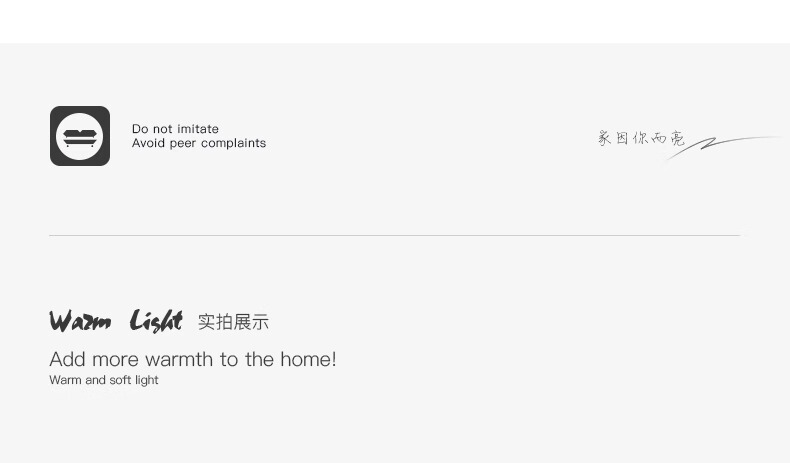The image size is (790, 463).
Task: Click the horizontal divider line
Action: tap(394, 235)
